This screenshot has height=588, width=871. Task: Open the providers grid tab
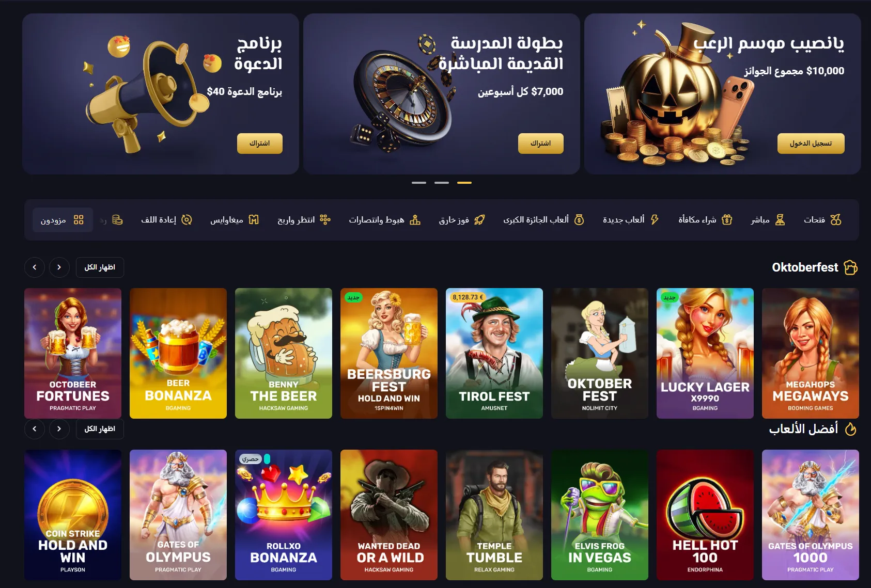[x=63, y=220]
